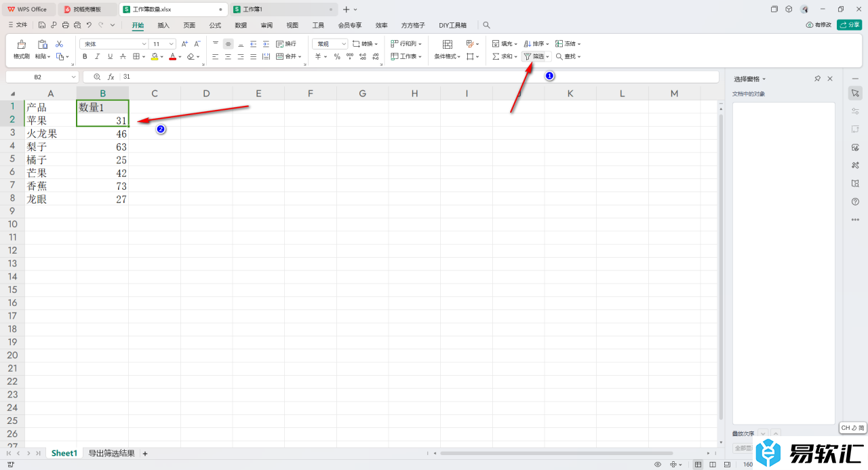Click the Paste (粘贴) clipboard icon
Screen dimensions: 868x470
[x=43, y=44]
